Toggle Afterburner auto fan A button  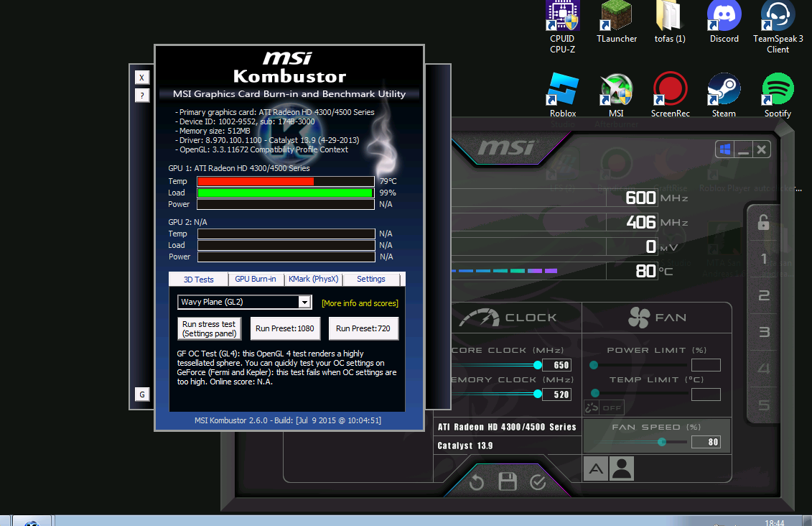point(596,469)
